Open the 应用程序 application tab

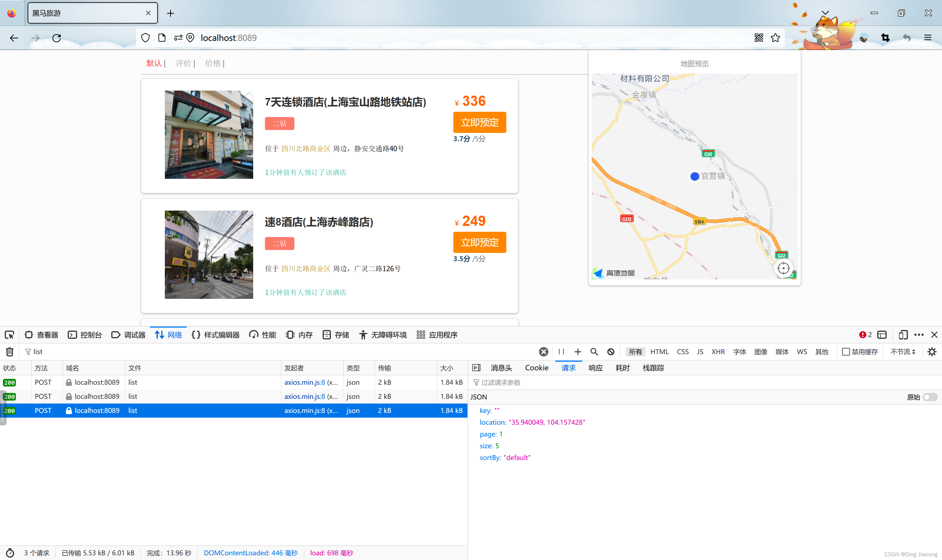point(437,335)
